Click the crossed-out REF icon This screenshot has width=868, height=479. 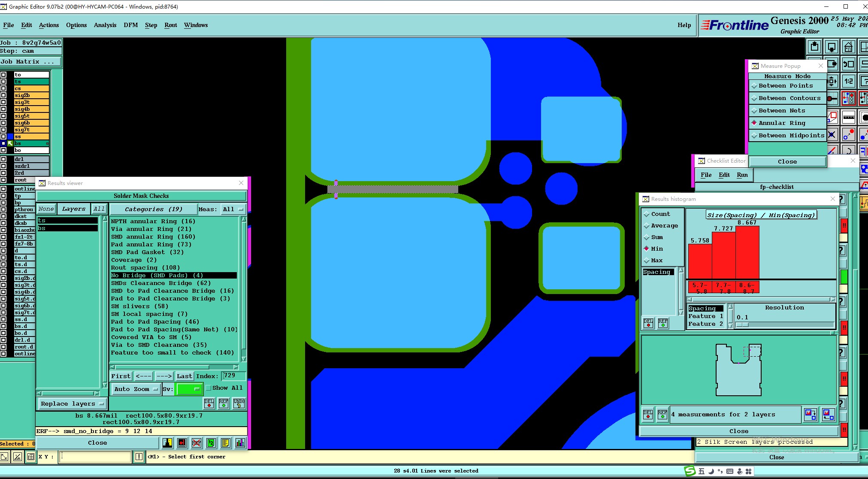click(197, 443)
